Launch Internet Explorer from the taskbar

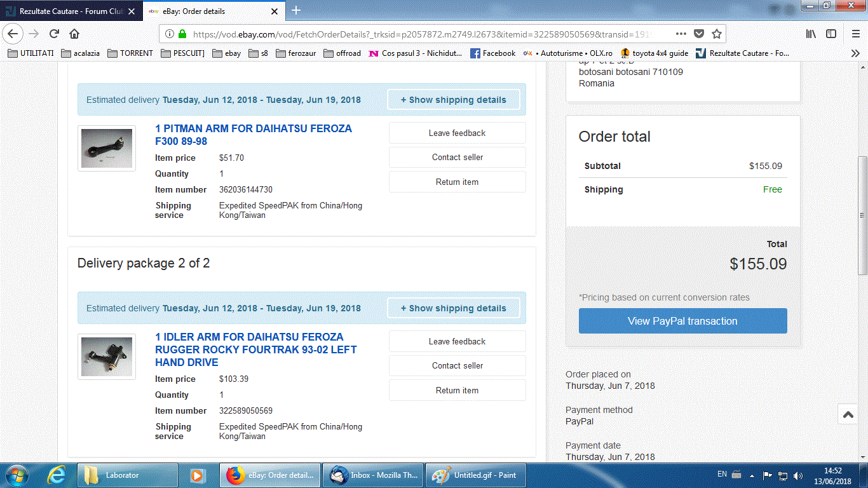[57, 475]
